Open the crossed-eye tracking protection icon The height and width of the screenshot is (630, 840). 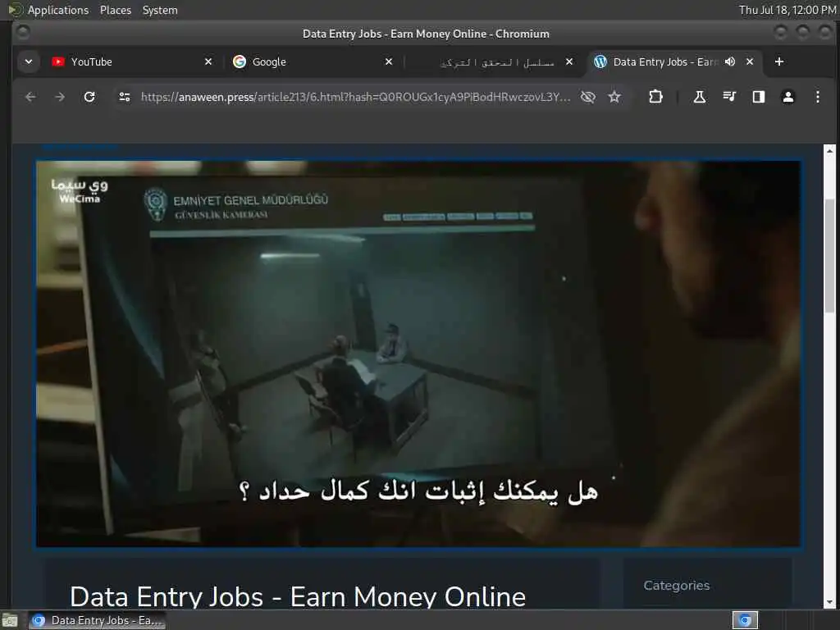tap(588, 97)
